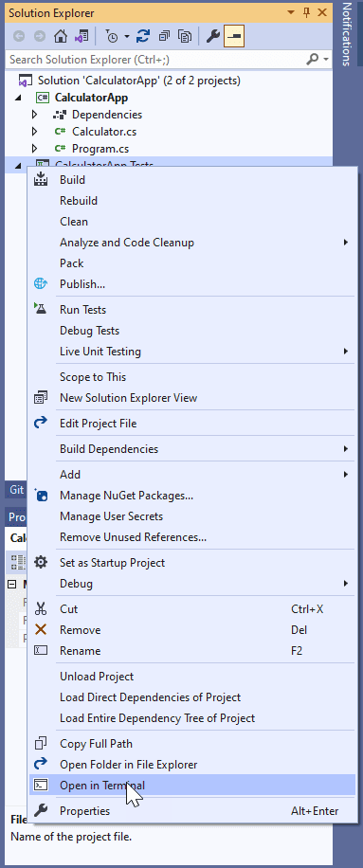The height and width of the screenshot is (868, 363).
Task: Select the bold CalculatorApp project
Action: [91, 98]
